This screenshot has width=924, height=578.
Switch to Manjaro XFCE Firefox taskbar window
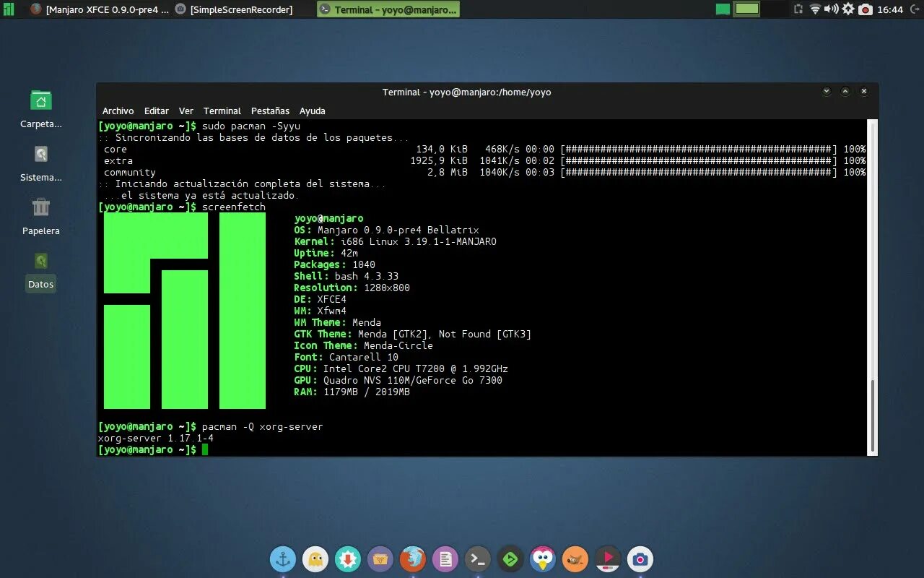100,9
